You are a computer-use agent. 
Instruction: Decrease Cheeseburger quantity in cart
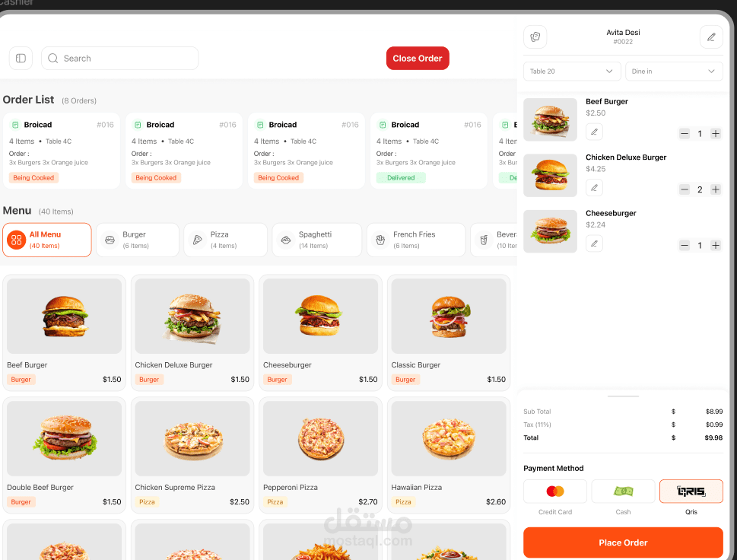click(x=685, y=245)
